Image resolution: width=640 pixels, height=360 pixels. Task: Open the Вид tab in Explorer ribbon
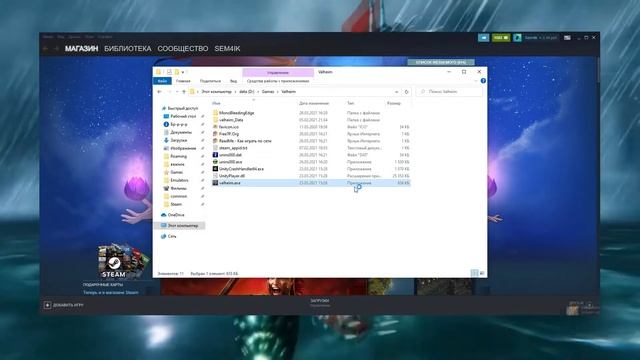233,81
